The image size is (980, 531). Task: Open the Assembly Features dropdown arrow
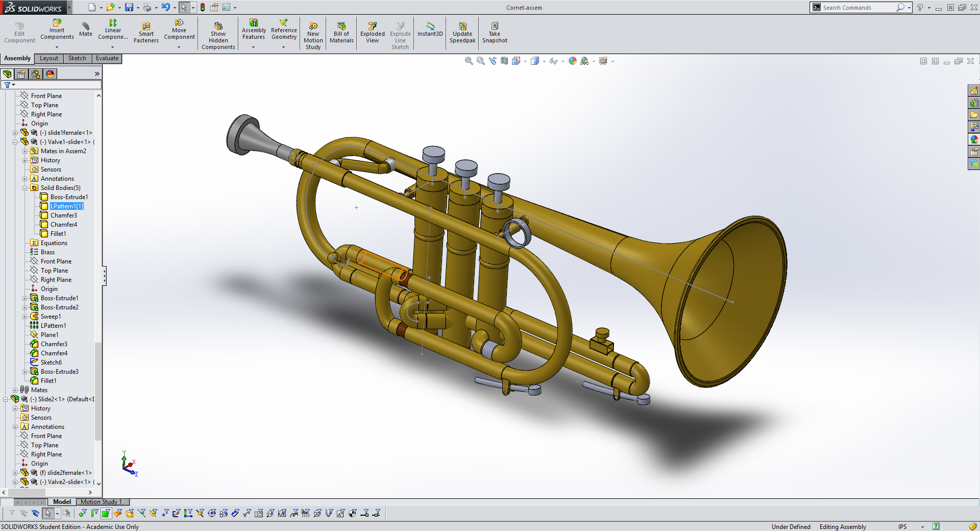pyautogui.click(x=254, y=47)
